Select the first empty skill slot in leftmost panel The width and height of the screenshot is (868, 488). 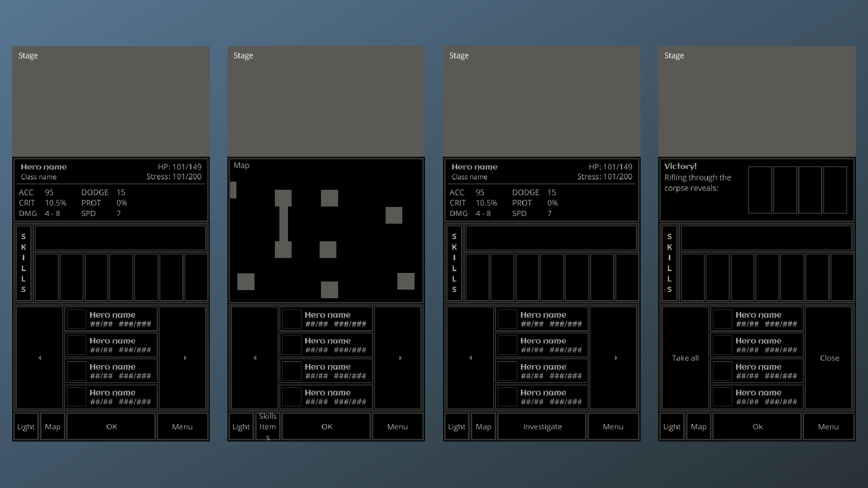point(47,277)
